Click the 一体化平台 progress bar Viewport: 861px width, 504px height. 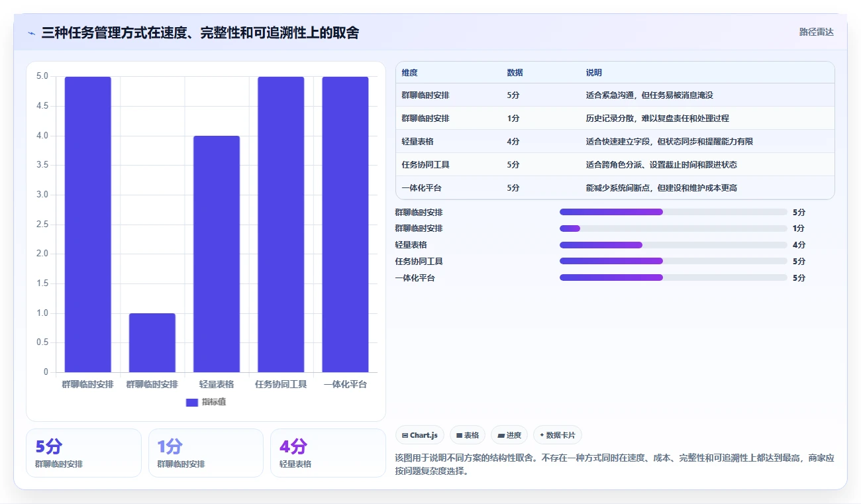(x=674, y=278)
